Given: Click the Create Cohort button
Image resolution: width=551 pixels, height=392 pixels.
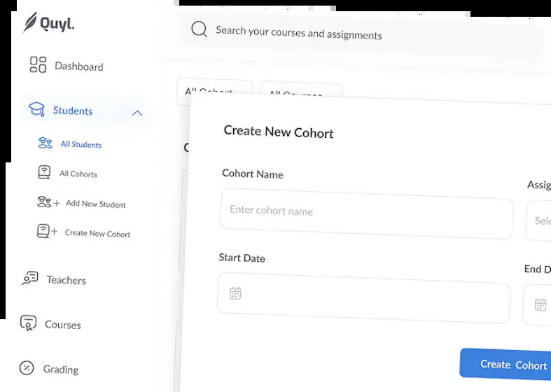Looking at the screenshot, I should click(505, 364).
